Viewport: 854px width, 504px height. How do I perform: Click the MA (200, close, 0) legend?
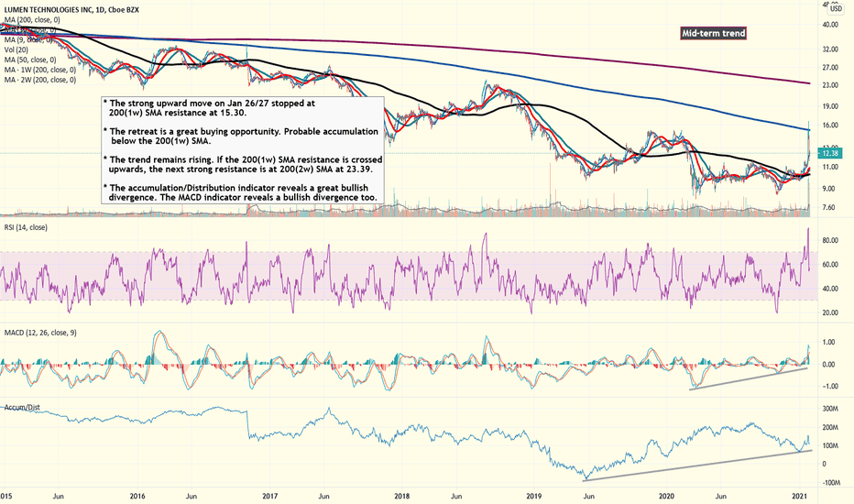(32, 19)
